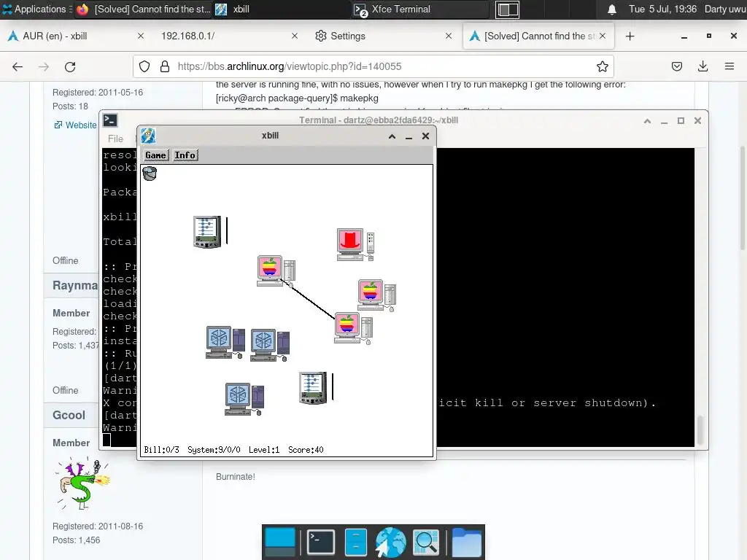Image resolution: width=747 pixels, height=560 pixels.
Task: Switch to the AUR (en) - xbill tab
Action: 74,36
